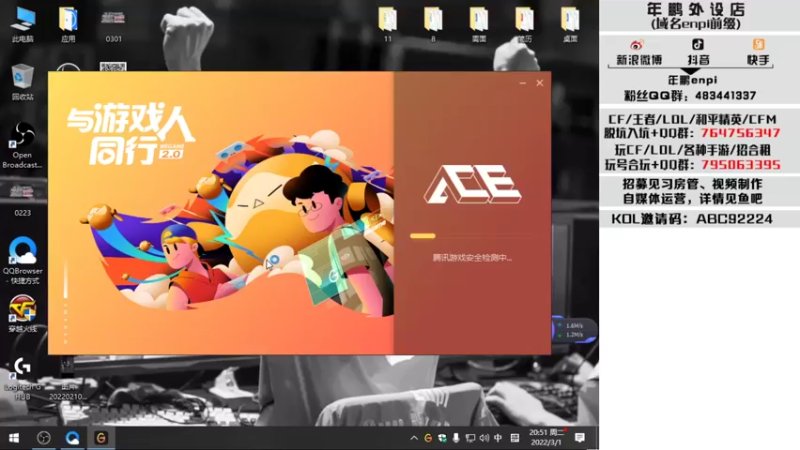Viewport: 800px width, 450px height.
Task: Open network status tray icon
Action: 470,438
